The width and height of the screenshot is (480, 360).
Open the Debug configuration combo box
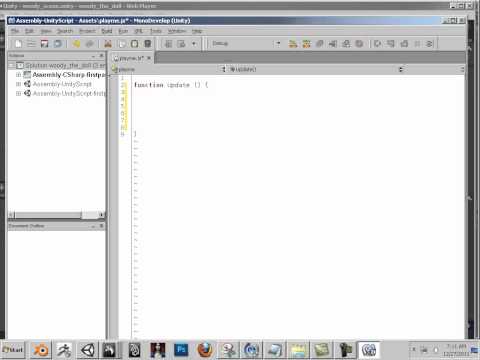[246, 44]
